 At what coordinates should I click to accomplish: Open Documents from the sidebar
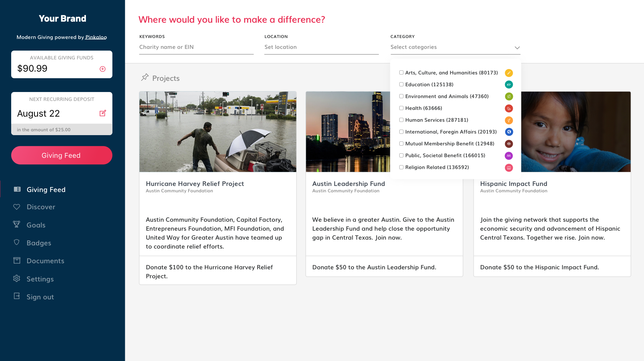(x=45, y=261)
